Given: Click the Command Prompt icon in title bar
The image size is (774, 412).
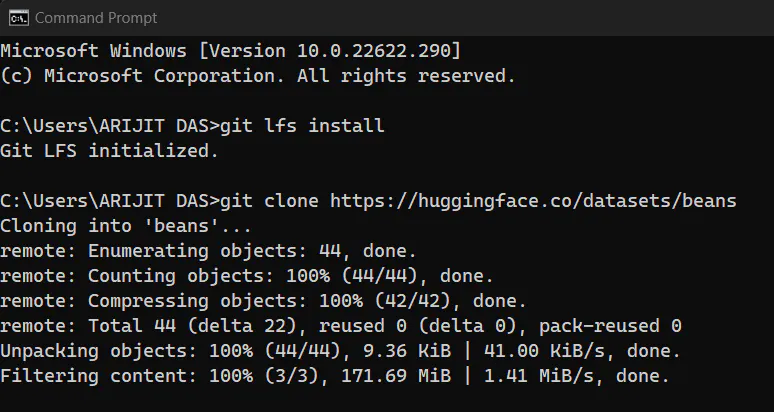Looking at the screenshot, I should [x=19, y=18].
